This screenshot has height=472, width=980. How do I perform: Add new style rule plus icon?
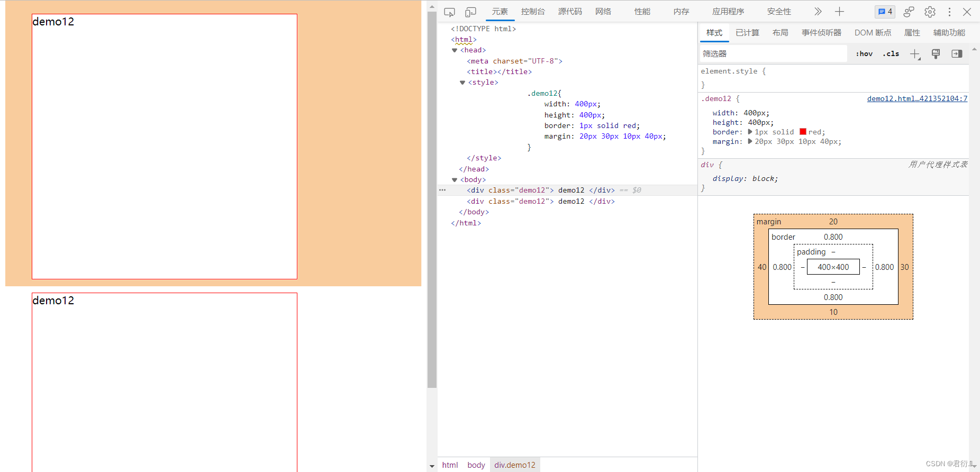pos(915,54)
